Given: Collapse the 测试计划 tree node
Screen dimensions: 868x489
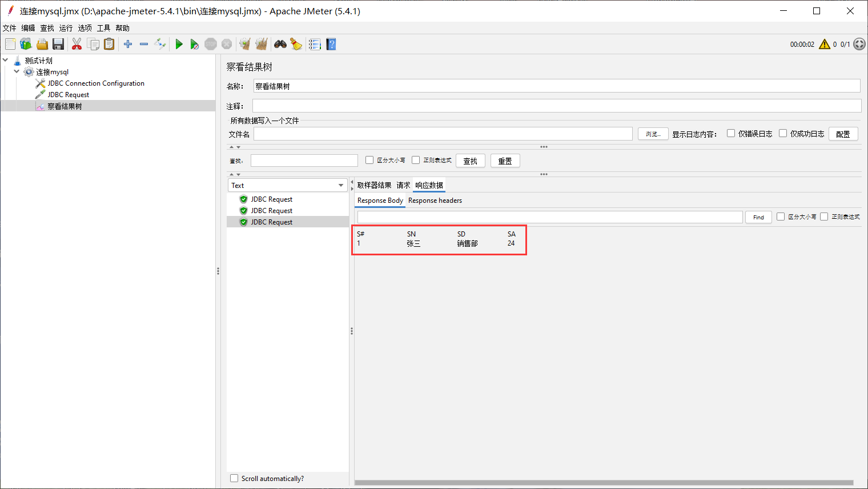Looking at the screenshot, I should [x=5, y=60].
